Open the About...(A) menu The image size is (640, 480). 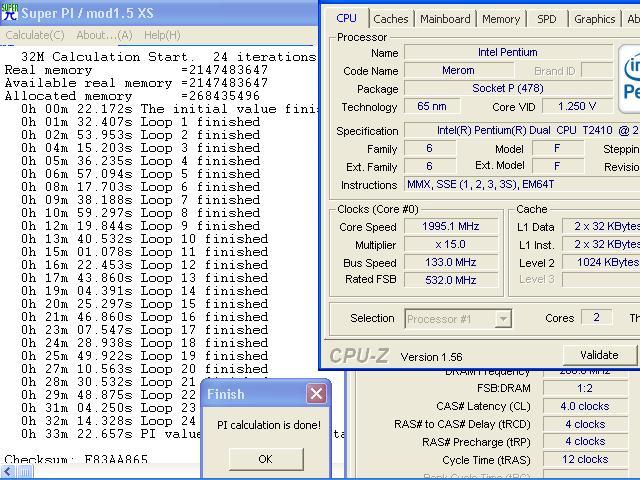point(104,35)
